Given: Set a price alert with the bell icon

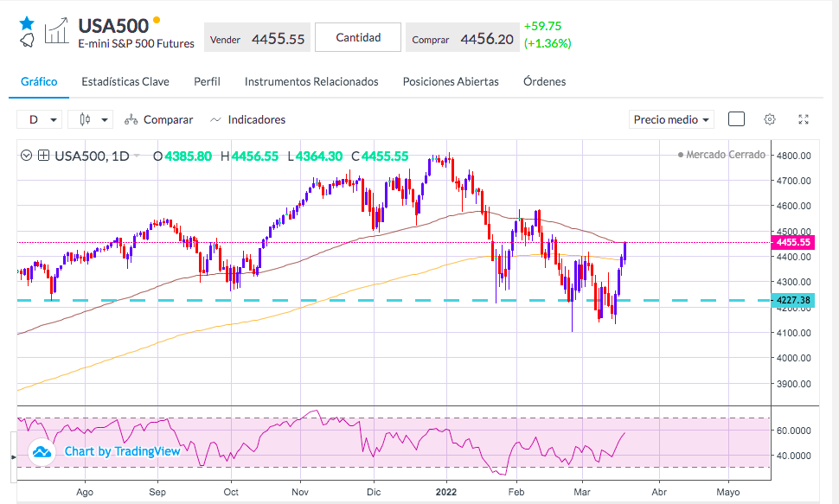Looking at the screenshot, I should point(27,40).
